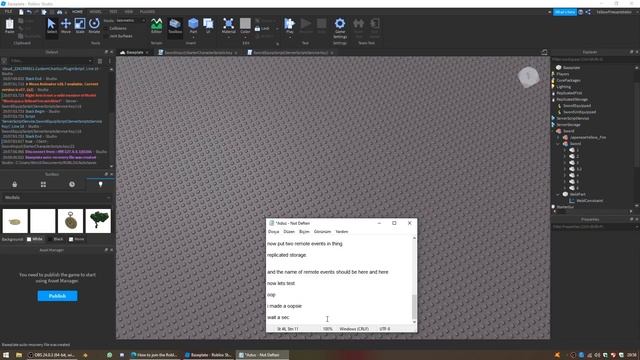Select the green tree model thumbnail
Viewport: 640px width, 360px height.
click(98, 221)
